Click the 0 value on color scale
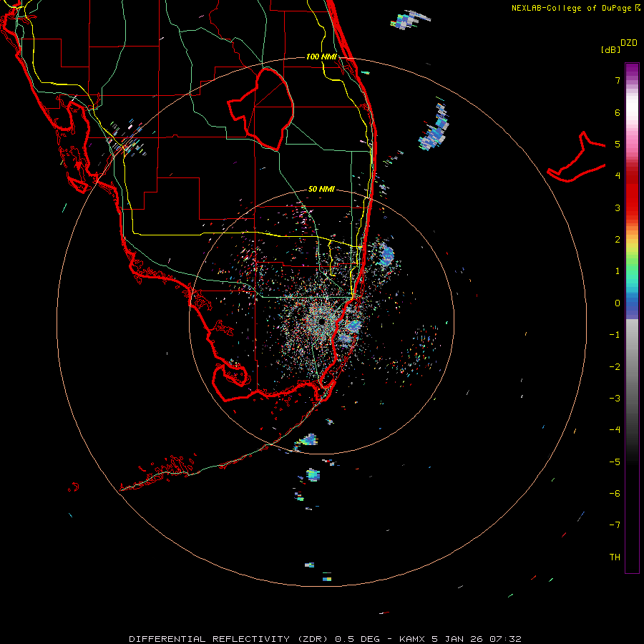This screenshot has height=644, width=644. click(x=618, y=303)
